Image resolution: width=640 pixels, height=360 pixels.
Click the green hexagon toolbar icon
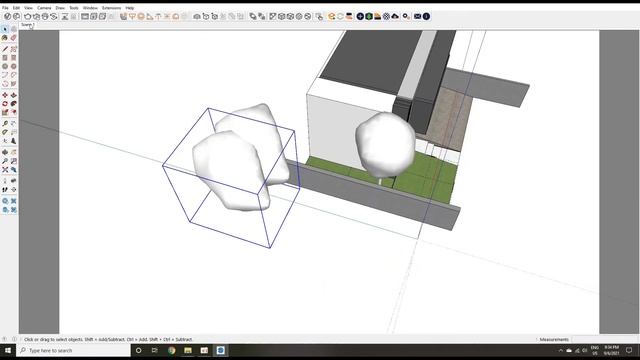[x=369, y=16]
